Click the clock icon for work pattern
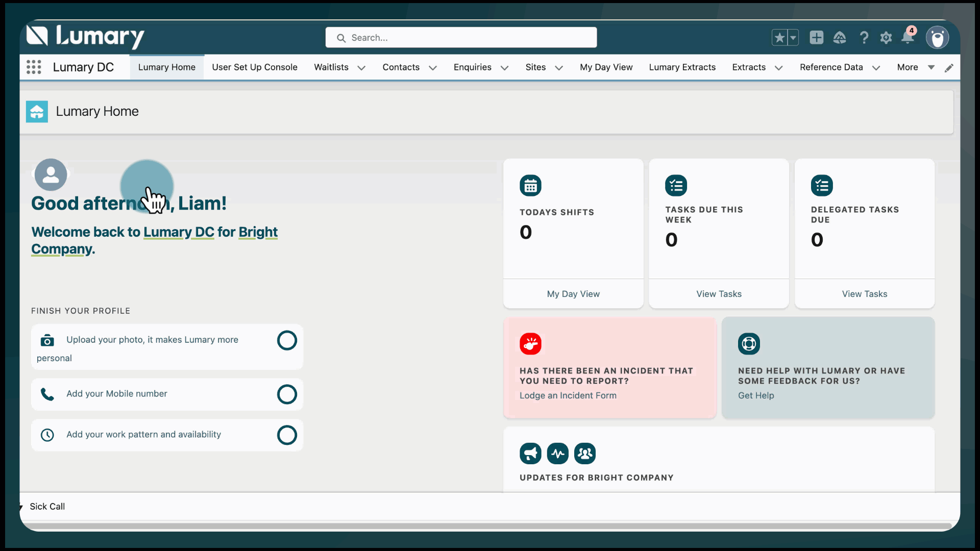Viewport: 980px width, 551px height. coord(47,435)
